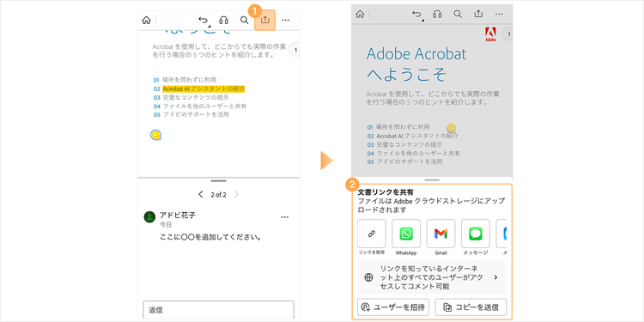Open three-dot menu in right screen toolbar
The width and height of the screenshot is (644, 322).
[x=499, y=15]
